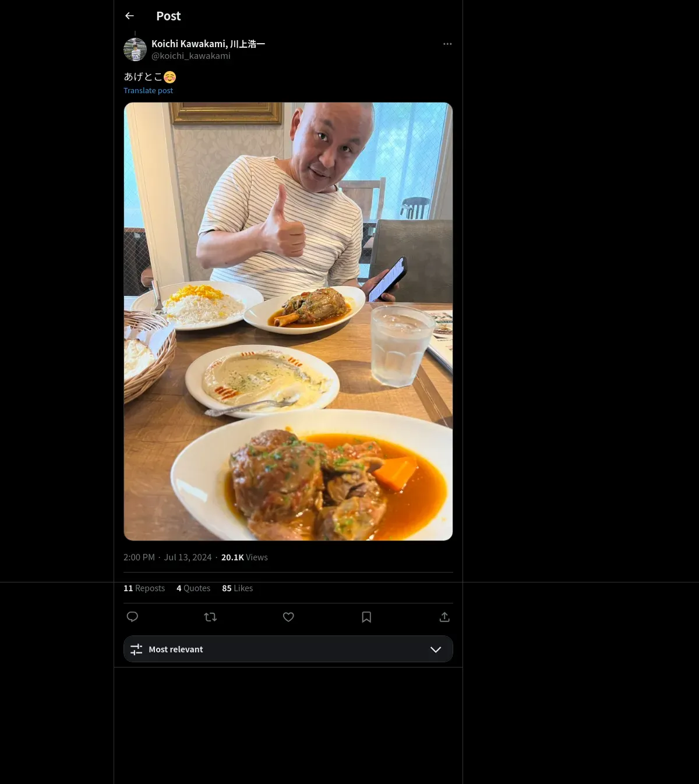Open the food photo in full view
This screenshot has height=784, width=699.
click(x=288, y=322)
